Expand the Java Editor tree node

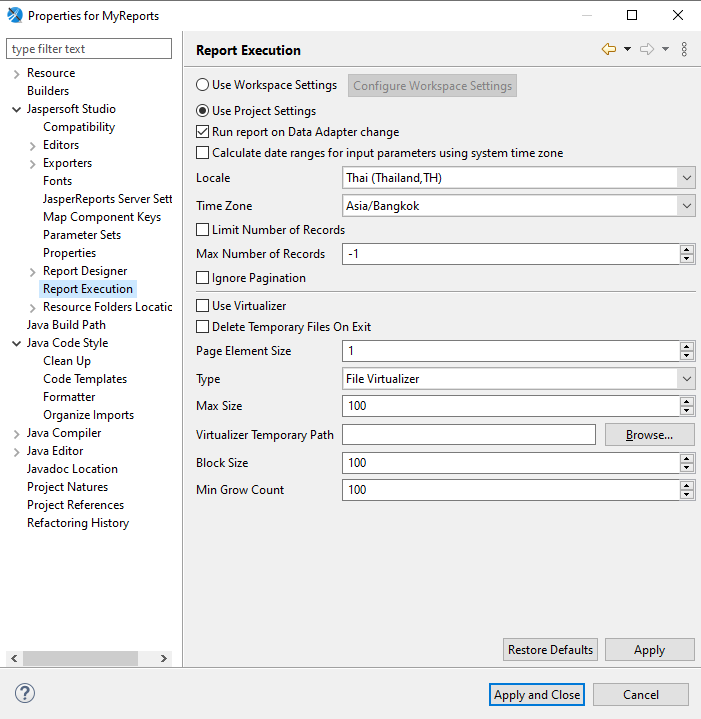(x=17, y=452)
